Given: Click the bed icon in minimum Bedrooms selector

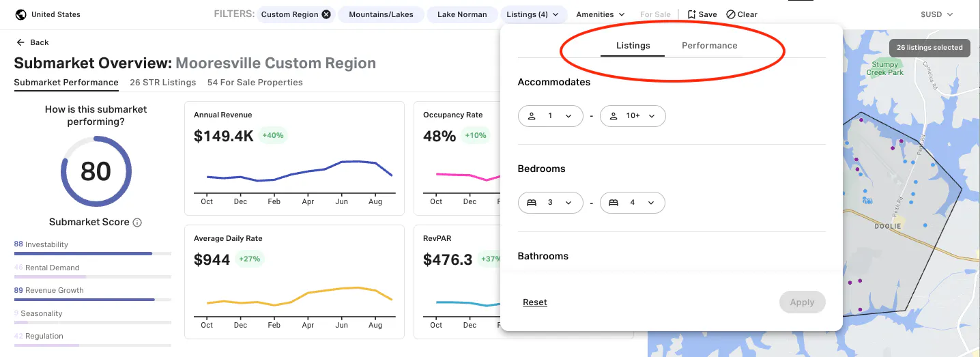Looking at the screenshot, I should click(x=532, y=203).
